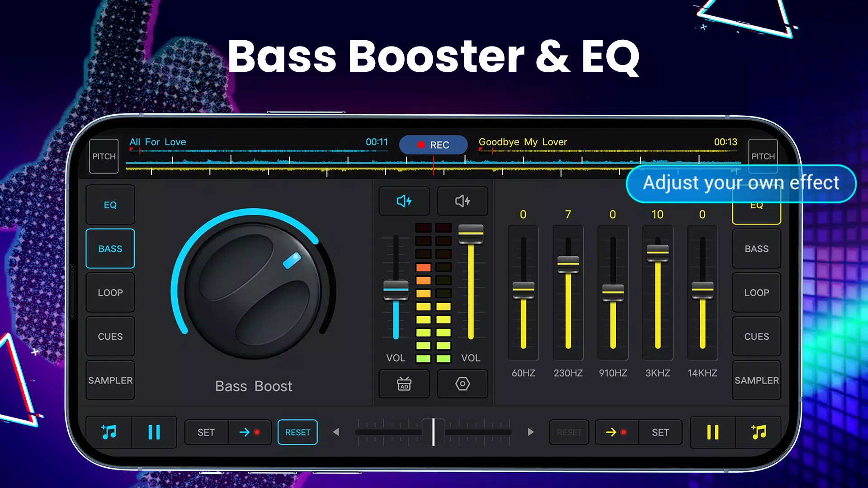Click the RESET button left deck
Screen dimensions: 868x488
click(x=297, y=432)
